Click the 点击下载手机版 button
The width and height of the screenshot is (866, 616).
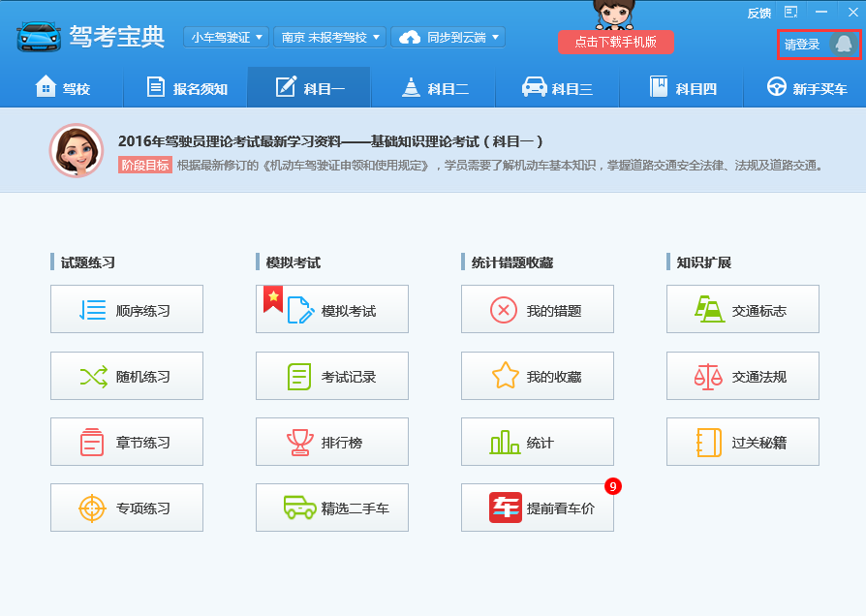[616, 42]
